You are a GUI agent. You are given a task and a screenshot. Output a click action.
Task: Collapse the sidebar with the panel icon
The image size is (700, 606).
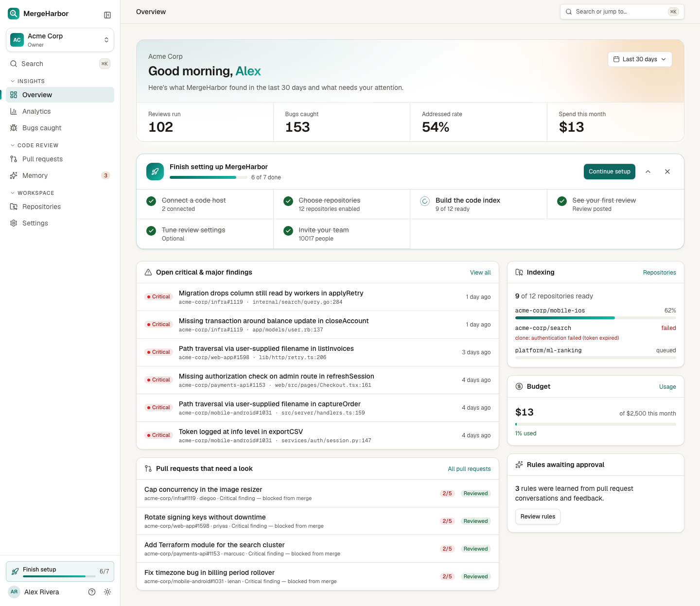107,15
